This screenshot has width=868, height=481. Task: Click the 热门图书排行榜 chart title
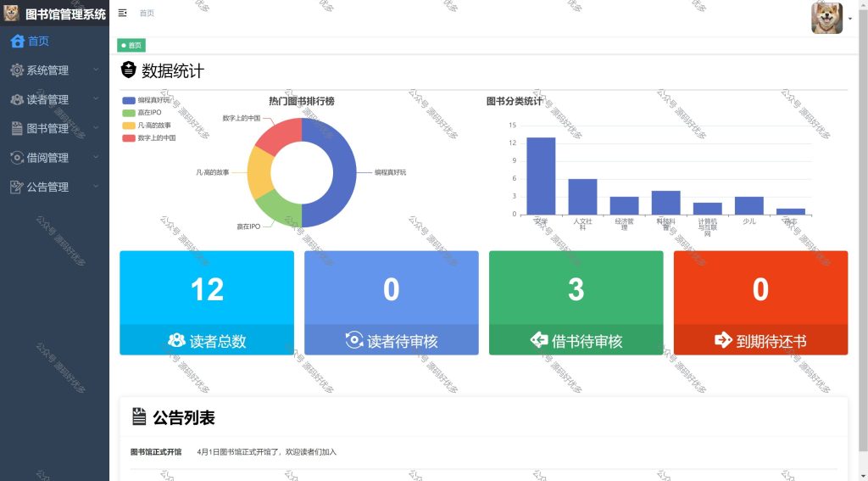click(302, 101)
